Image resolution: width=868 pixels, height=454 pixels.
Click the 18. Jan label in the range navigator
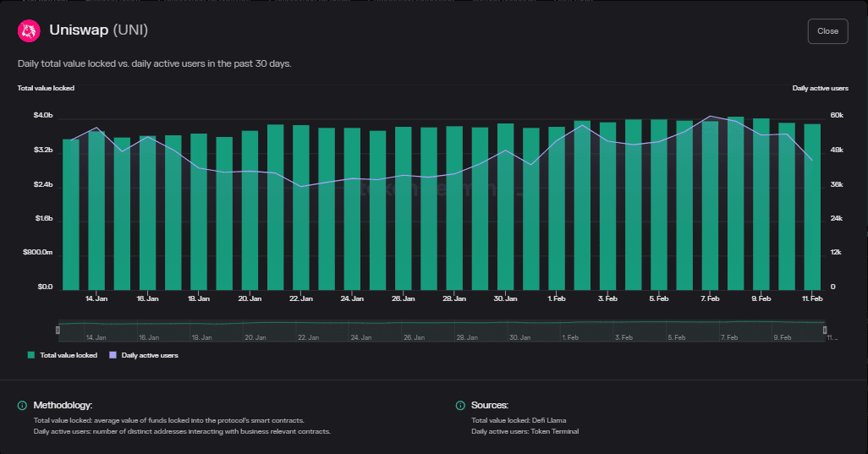pos(201,337)
